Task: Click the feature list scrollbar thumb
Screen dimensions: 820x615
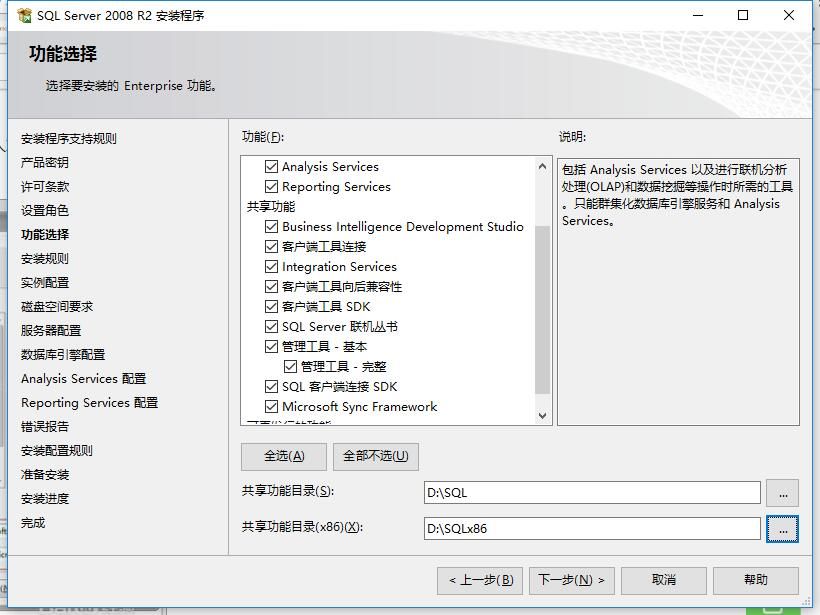Action: point(542,310)
